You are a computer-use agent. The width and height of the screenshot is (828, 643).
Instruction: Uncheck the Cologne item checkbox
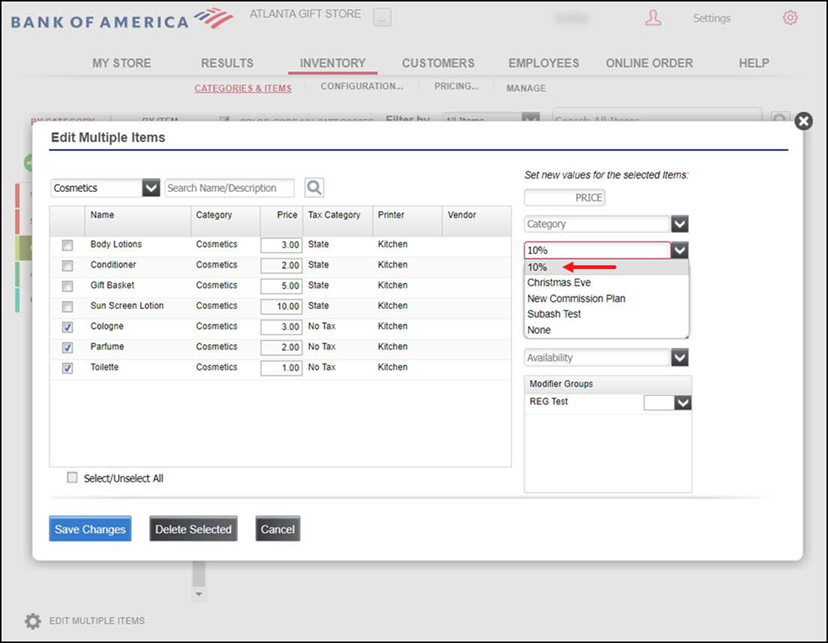pyautogui.click(x=66, y=326)
